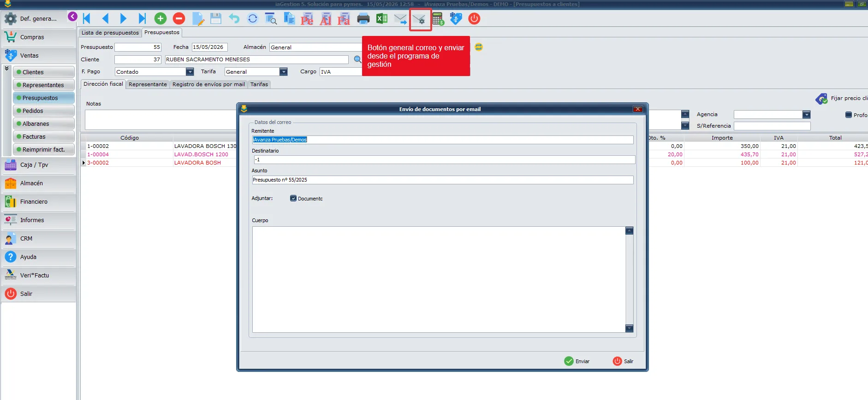The image size is (868, 400).
Task: Click the Remitente field
Action: click(443, 140)
